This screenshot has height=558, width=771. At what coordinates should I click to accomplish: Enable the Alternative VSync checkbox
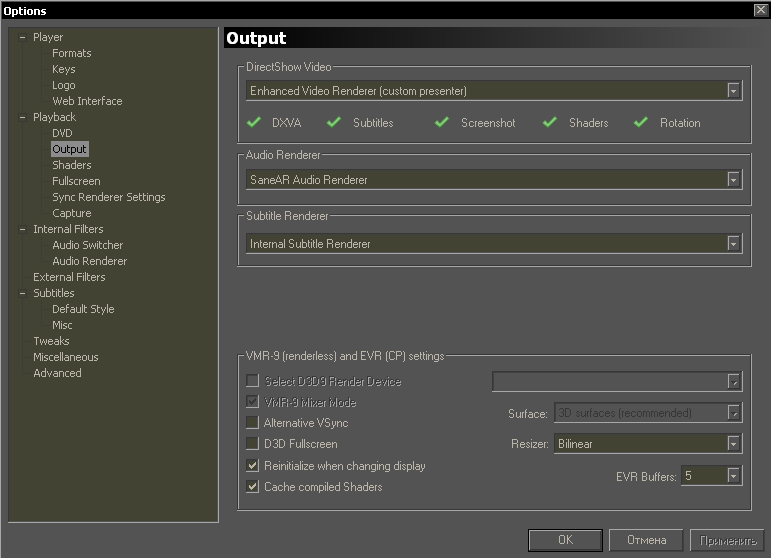(x=252, y=423)
